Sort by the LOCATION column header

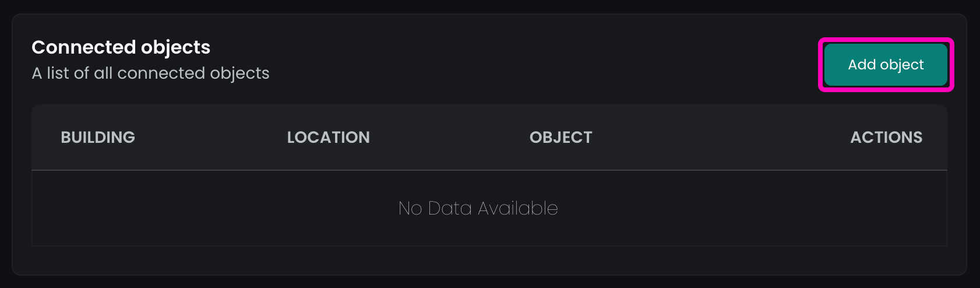coord(328,138)
